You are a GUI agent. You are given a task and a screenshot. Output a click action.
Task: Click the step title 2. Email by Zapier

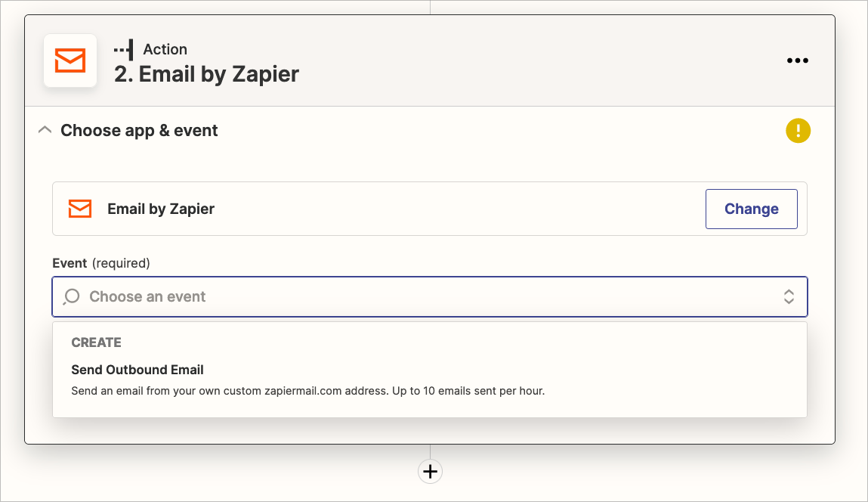[x=206, y=74]
